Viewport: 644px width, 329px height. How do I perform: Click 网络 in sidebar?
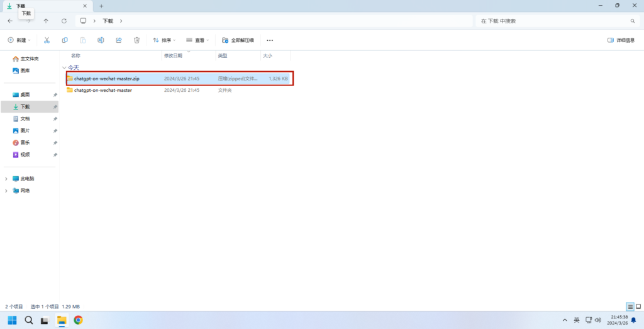21,191
